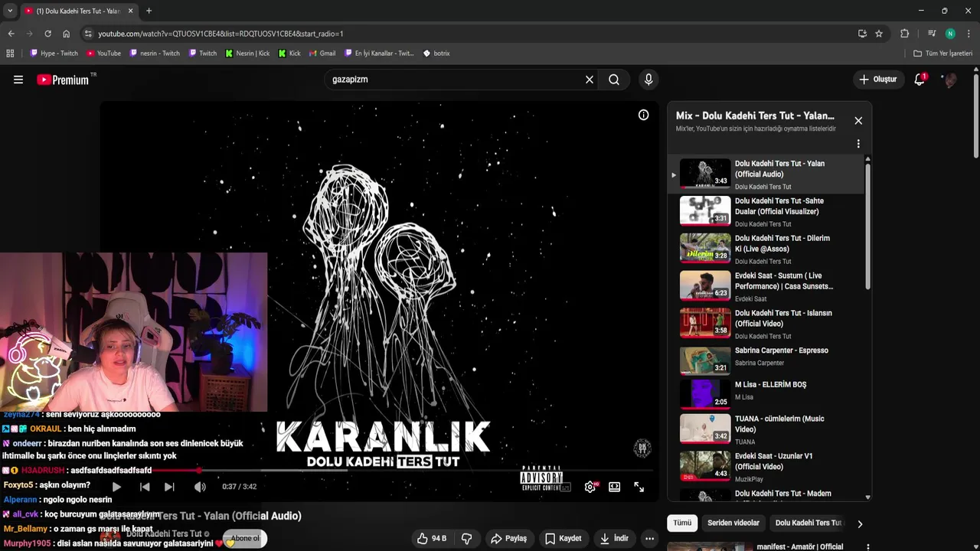Viewport: 980px width, 551px height.
Task: Open more actions ellipsis under video
Action: coord(649,539)
